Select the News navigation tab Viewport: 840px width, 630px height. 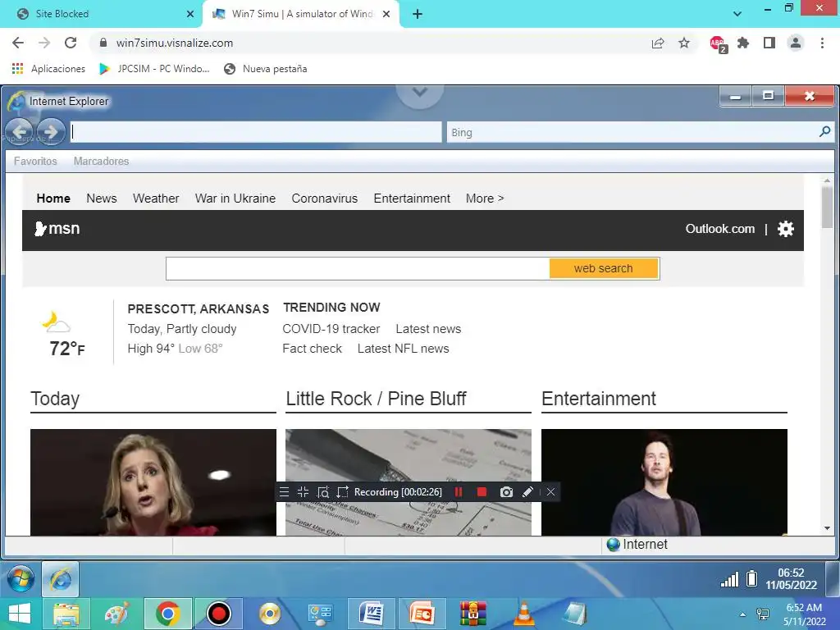pyautogui.click(x=102, y=199)
